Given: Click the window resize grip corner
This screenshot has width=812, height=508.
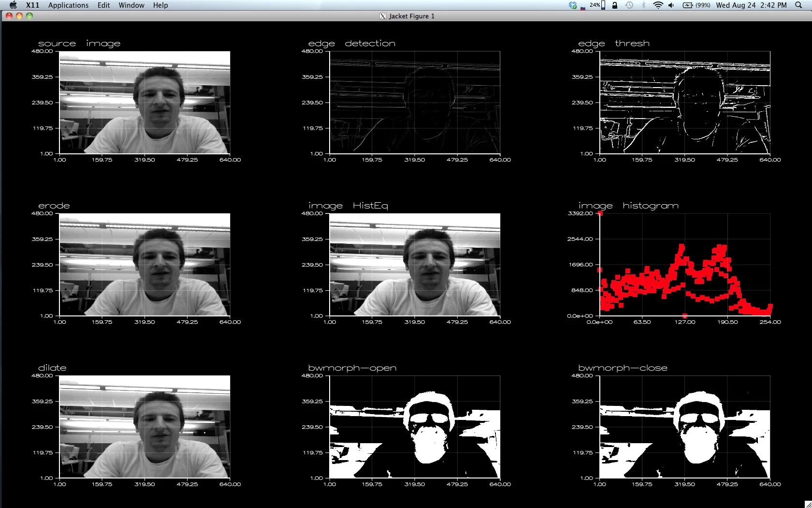Looking at the screenshot, I should tap(808, 504).
